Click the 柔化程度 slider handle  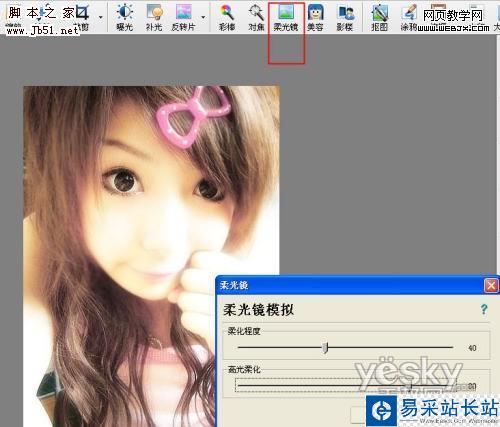pos(325,347)
